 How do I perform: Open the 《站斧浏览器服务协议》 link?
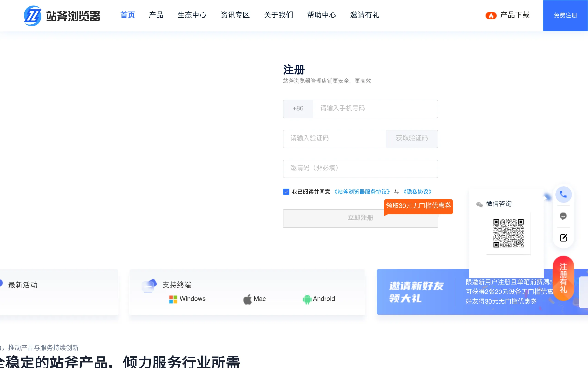tap(362, 192)
